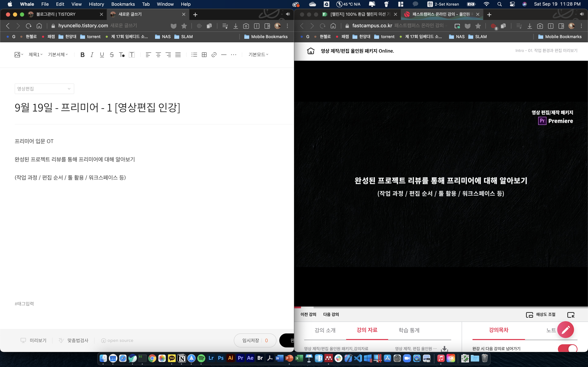Center align the text
588x367 pixels.
click(x=158, y=55)
